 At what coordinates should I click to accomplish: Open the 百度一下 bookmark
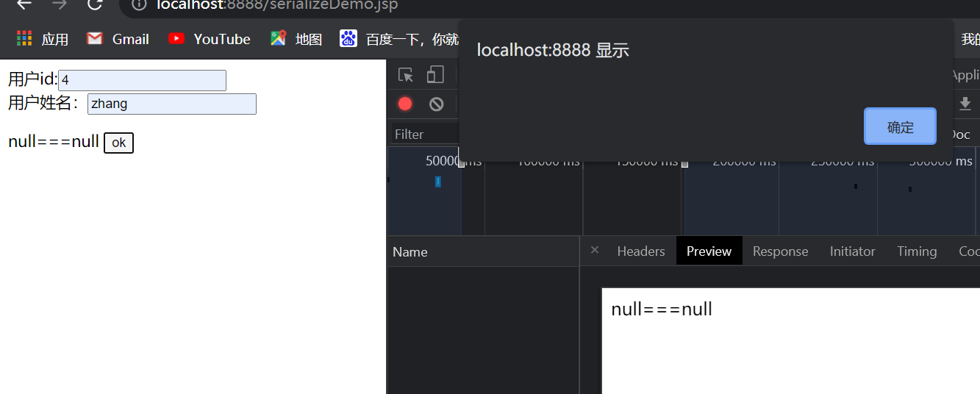coord(398,39)
